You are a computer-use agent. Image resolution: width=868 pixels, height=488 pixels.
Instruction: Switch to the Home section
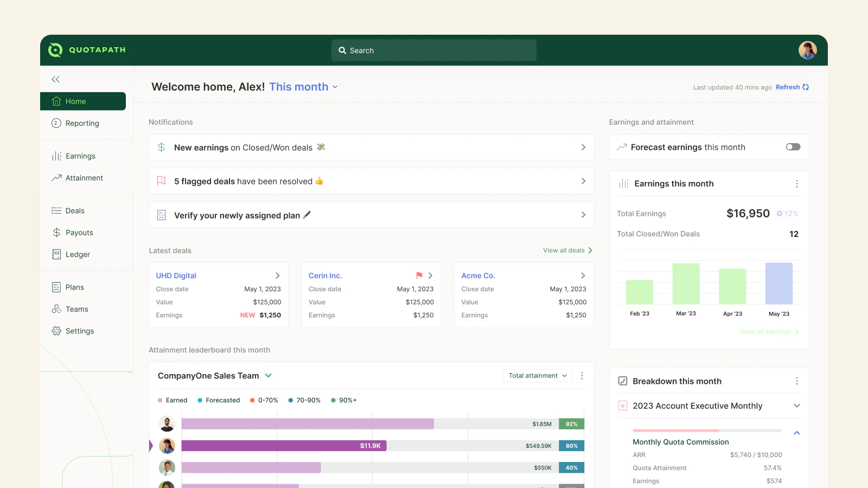point(75,101)
